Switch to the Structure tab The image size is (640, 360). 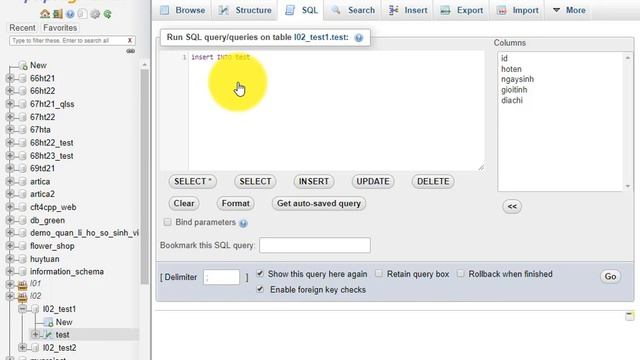coord(245,10)
